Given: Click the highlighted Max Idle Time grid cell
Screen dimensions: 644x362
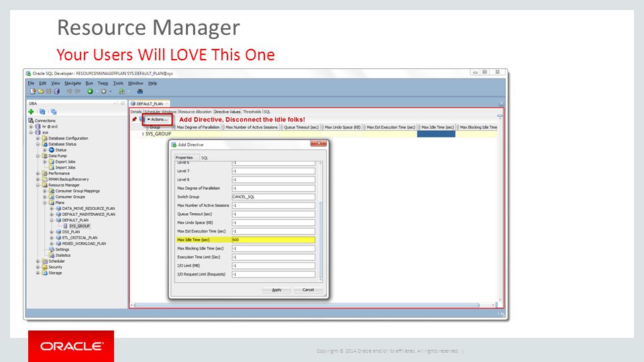Looking at the screenshot, I should 436,134.
